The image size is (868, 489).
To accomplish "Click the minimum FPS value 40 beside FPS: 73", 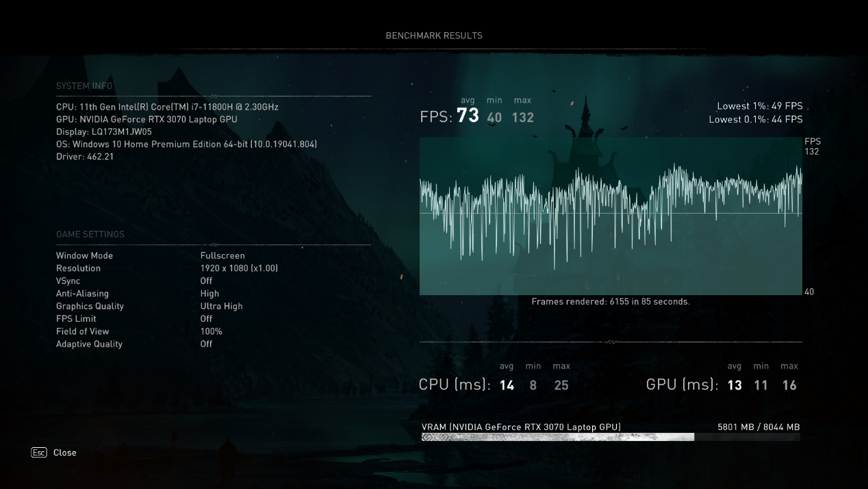I will click(x=494, y=118).
